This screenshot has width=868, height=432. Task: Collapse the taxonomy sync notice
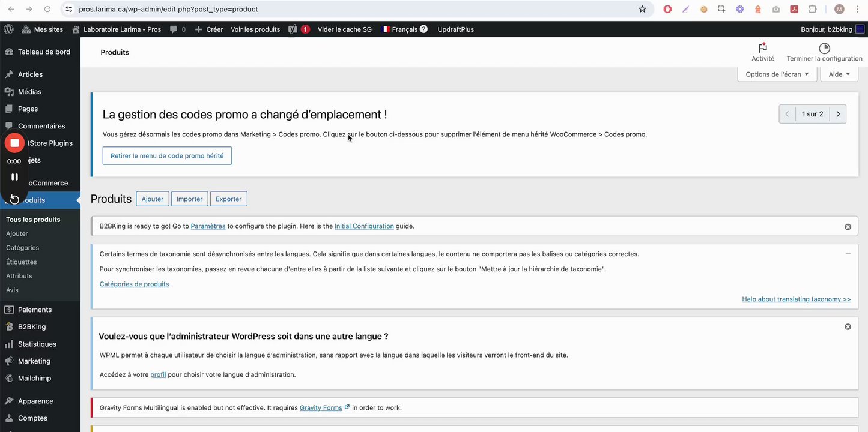pyautogui.click(x=848, y=254)
